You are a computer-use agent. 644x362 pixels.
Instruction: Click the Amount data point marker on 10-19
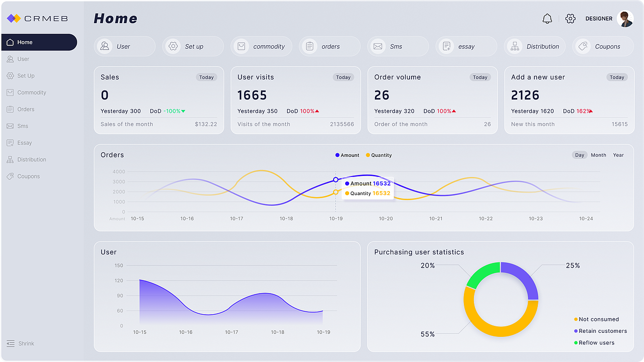click(336, 179)
